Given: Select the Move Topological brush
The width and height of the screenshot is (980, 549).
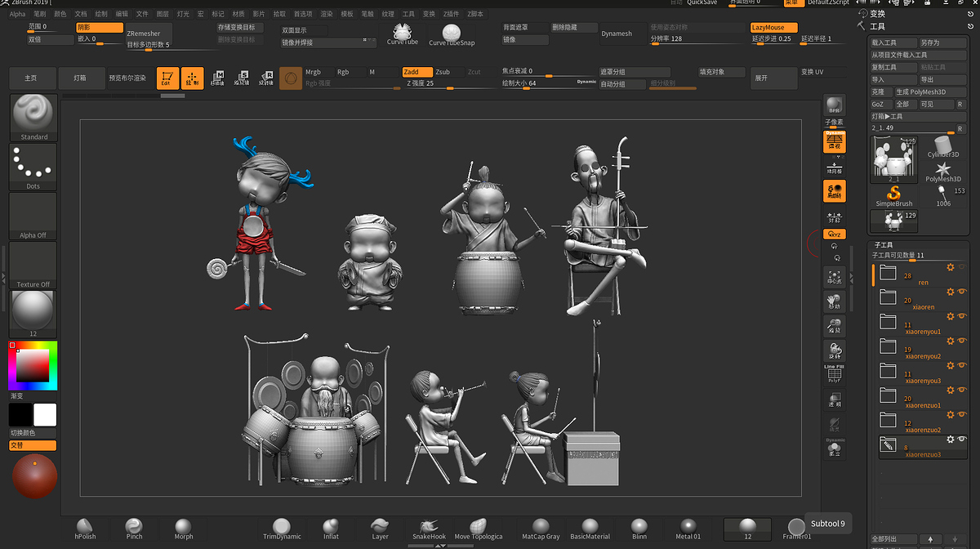Looking at the screenshot, I should coord(479,529).
